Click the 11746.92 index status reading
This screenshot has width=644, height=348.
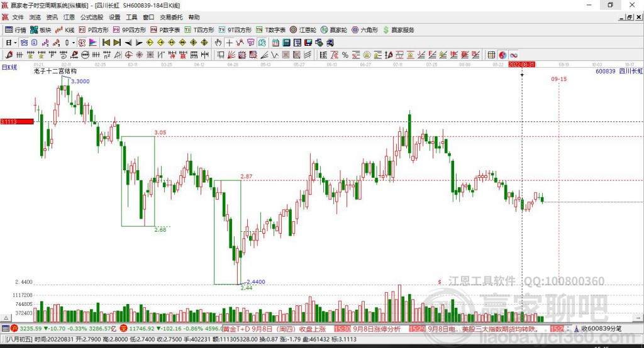pyautogui.click(x=142, y=329)
